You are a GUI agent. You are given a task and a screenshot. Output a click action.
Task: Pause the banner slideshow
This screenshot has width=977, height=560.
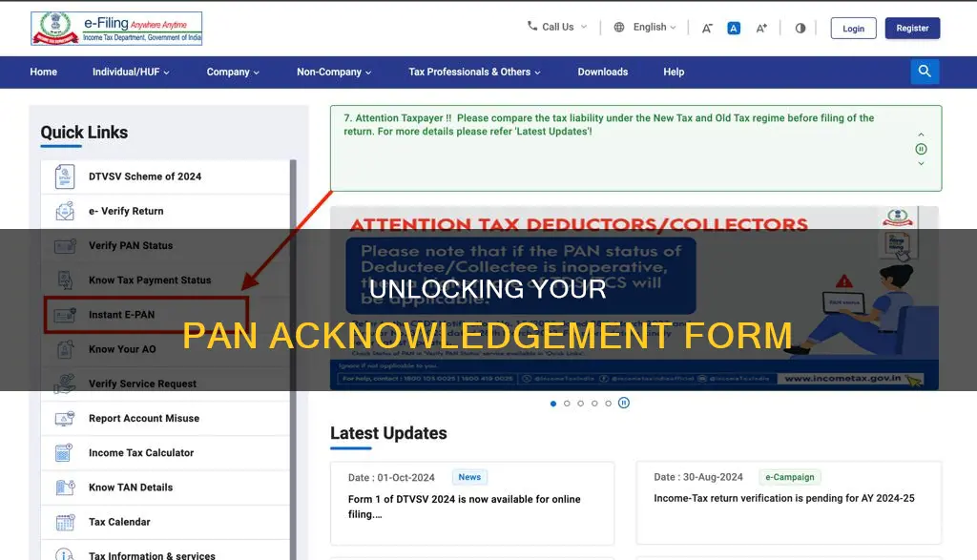point(624,403)
